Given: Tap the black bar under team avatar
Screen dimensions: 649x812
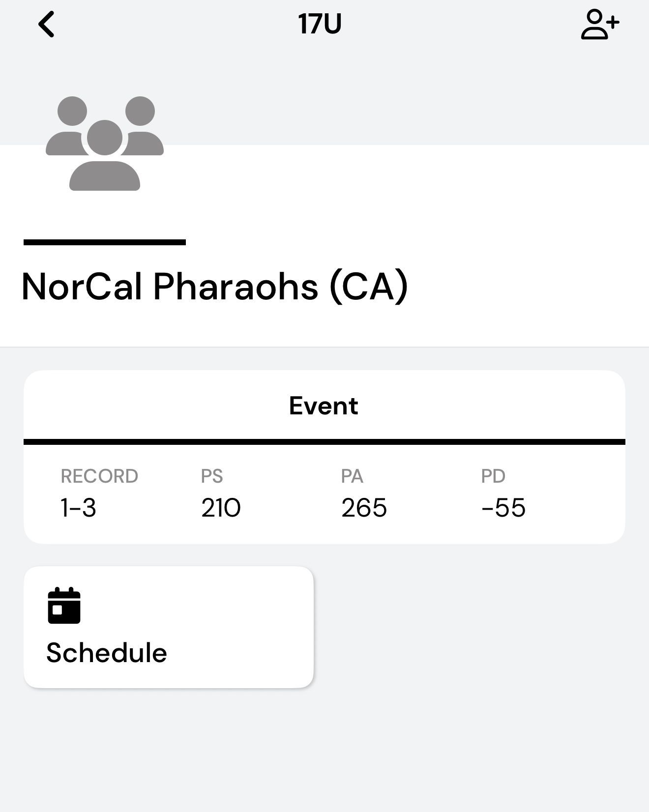Looking at the screenshot, I should 105,242.
